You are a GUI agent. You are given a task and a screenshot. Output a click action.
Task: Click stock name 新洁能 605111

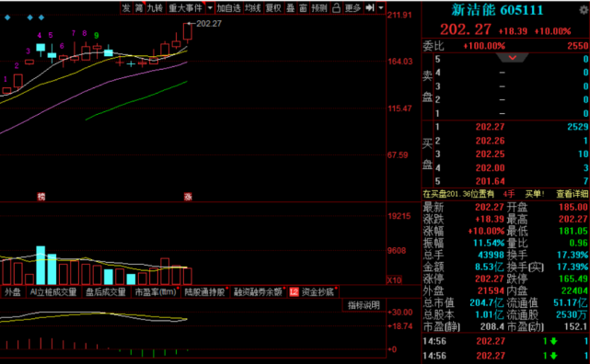pos(497,10)
